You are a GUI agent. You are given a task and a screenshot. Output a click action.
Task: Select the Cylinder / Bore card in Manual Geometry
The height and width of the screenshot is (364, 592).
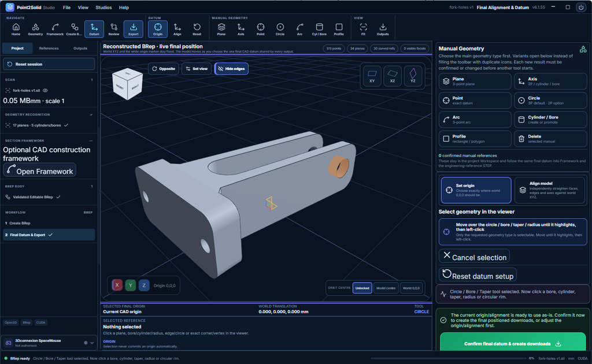550,120
